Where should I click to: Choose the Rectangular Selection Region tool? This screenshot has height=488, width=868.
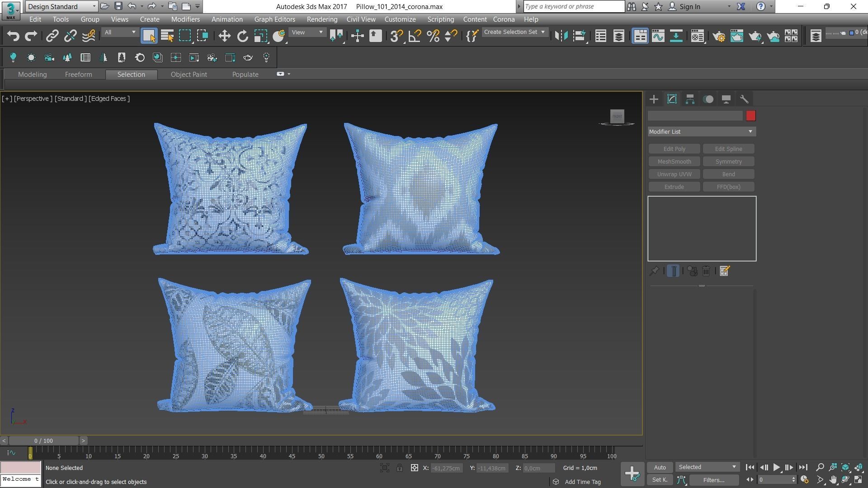click(185, 36)
